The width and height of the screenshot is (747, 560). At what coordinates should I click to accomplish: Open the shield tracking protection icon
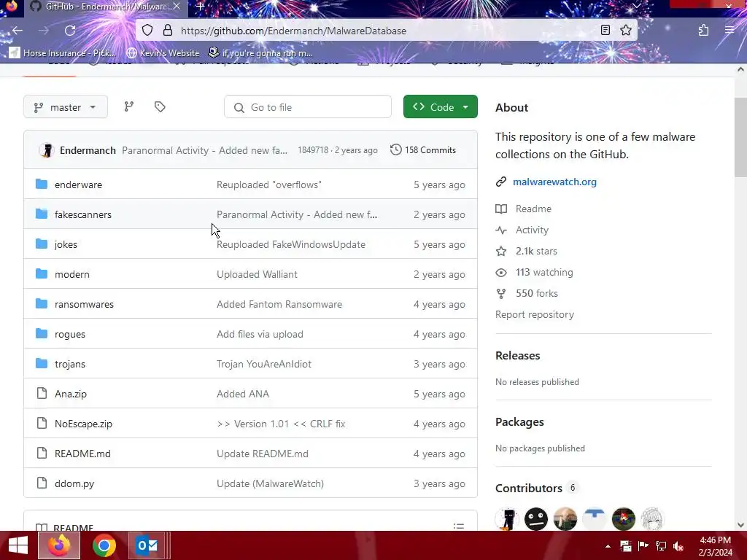[x=147, y=31]
